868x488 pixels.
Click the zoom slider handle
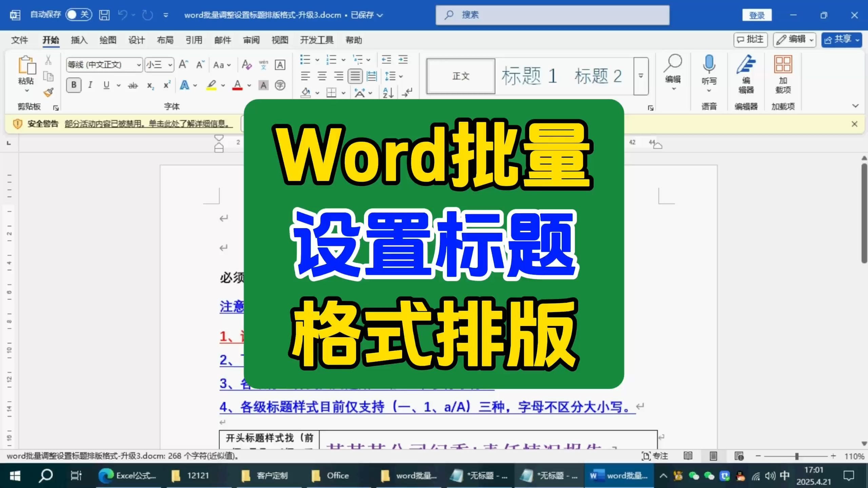tap(797, 456)
